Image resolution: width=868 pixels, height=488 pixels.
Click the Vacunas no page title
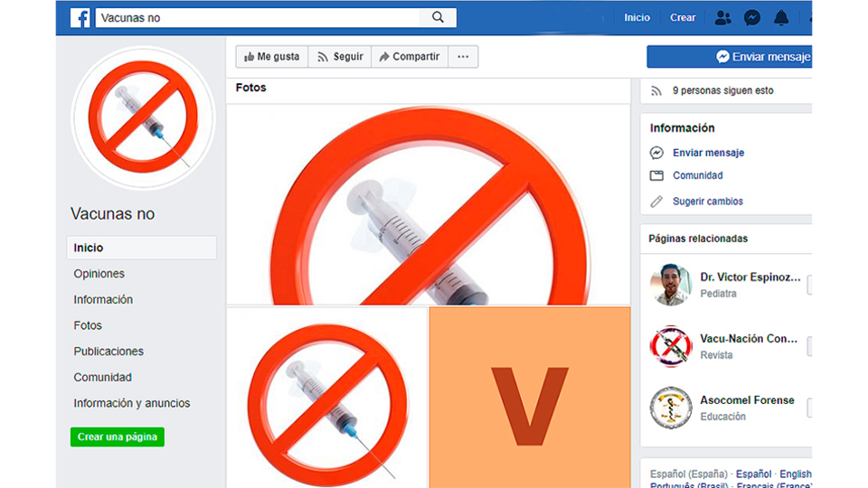pyautogui.click(x=112, y=213)
